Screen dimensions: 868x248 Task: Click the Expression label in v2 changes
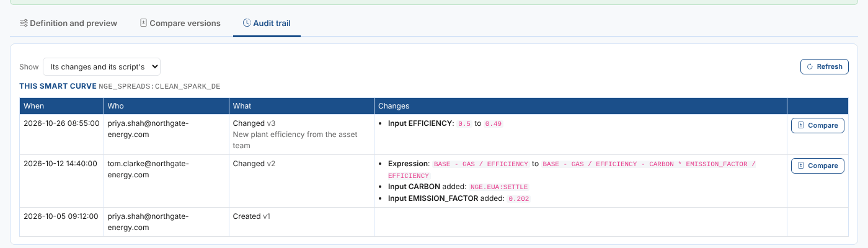tap(409, 164)
